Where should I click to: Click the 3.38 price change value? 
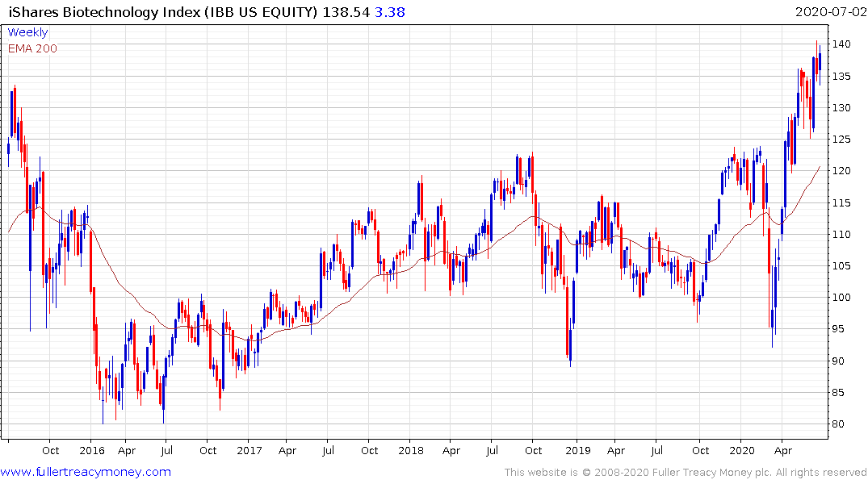click(x=390, y=12)
